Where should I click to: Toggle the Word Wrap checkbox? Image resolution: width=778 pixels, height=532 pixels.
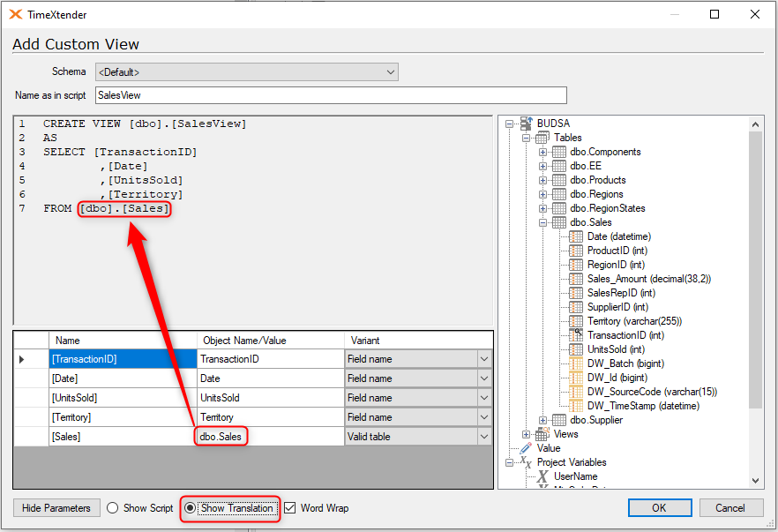point(289,508)
